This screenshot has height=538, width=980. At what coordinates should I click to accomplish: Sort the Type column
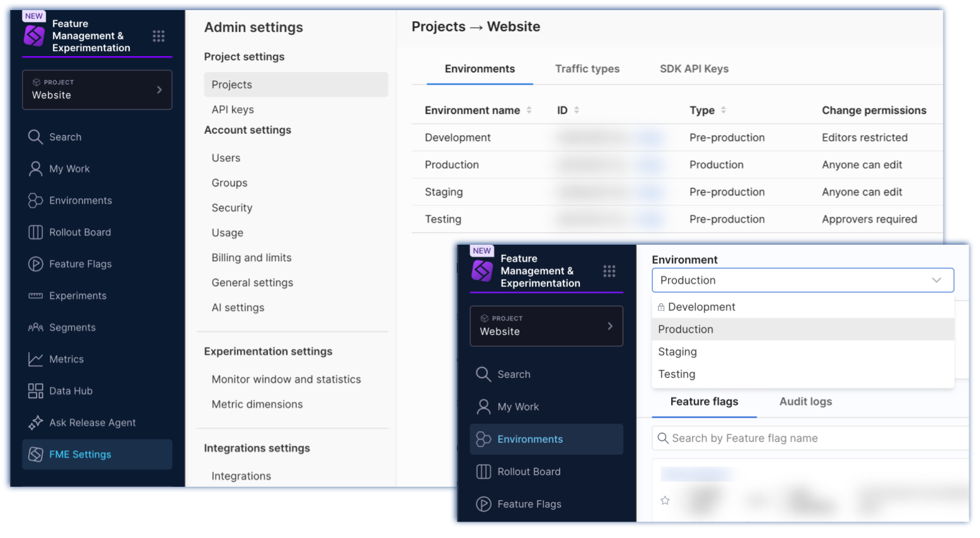pyautogui.click(x=723, y=110)
